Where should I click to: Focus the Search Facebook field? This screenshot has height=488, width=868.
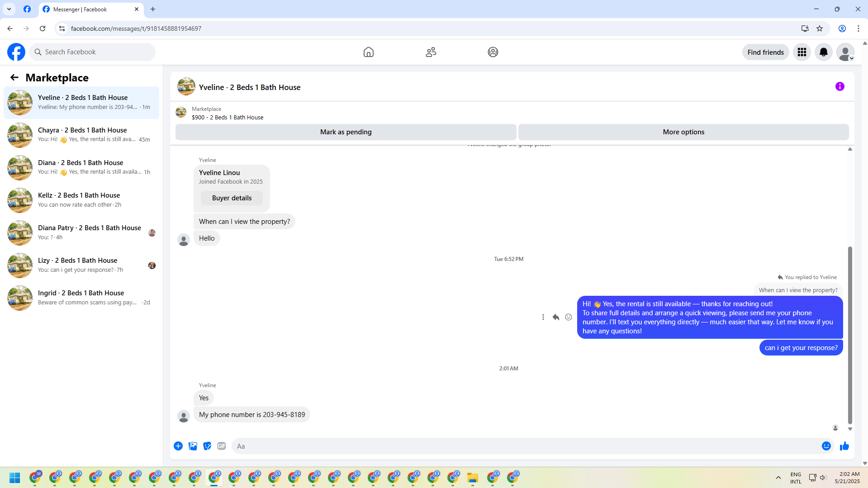(x=92, y=52)
